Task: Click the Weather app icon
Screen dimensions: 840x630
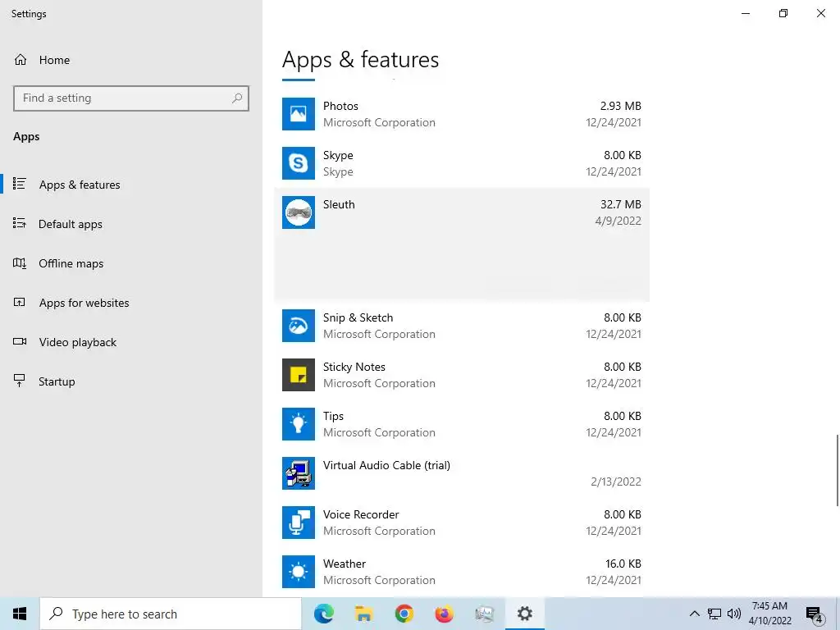Action: [x=299, y=572]
